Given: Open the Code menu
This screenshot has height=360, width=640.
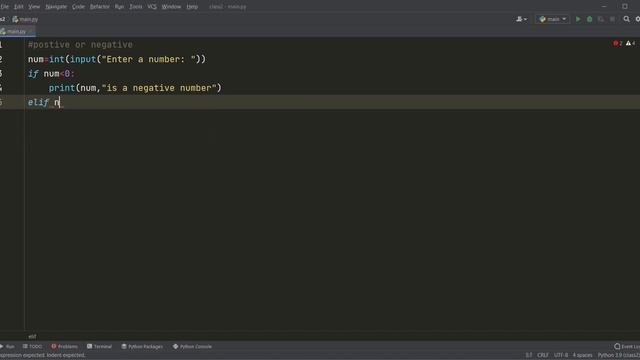Looking at the screenshot, I should 78,7.
